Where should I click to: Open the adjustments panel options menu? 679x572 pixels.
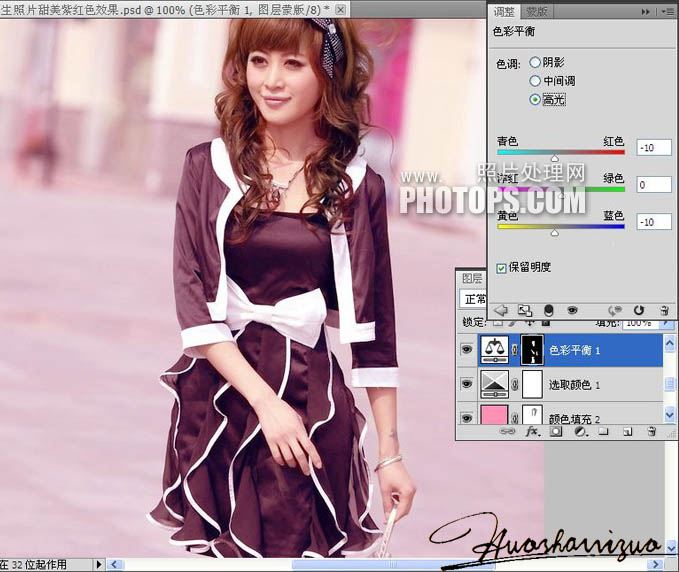(x=666, y=13)
